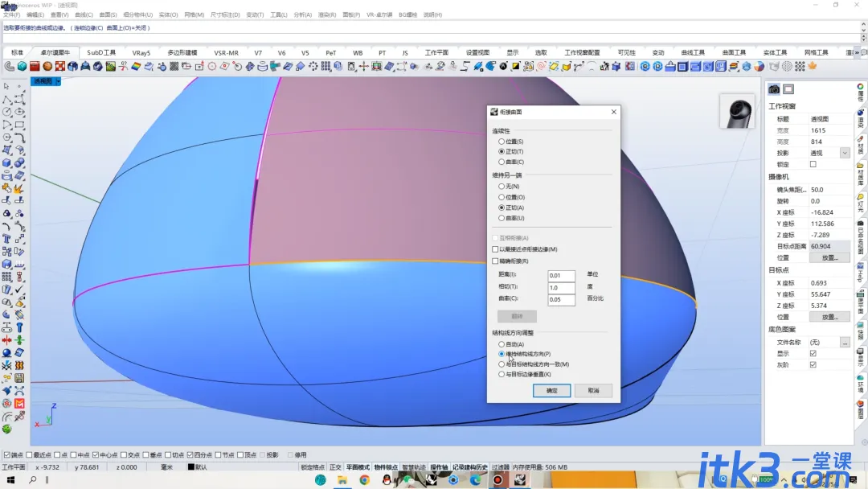Open the camera view properties panel icon
868x489 pixels.
[774, 89]
